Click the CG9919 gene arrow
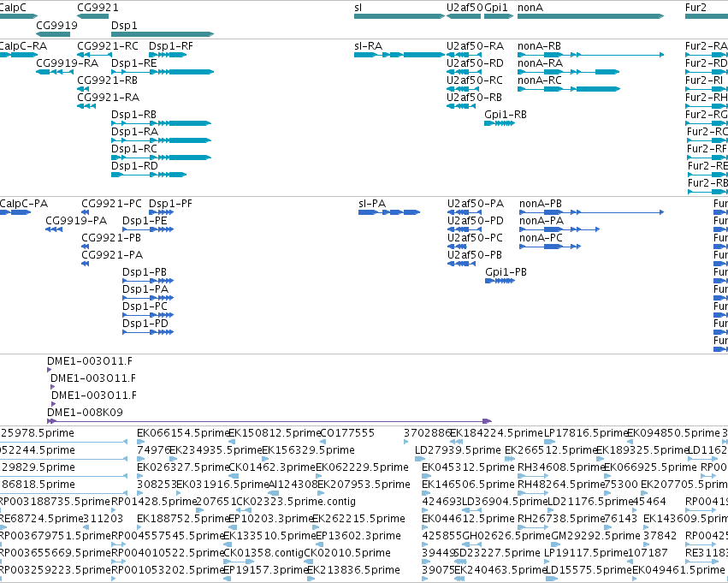 coord(53,34)
